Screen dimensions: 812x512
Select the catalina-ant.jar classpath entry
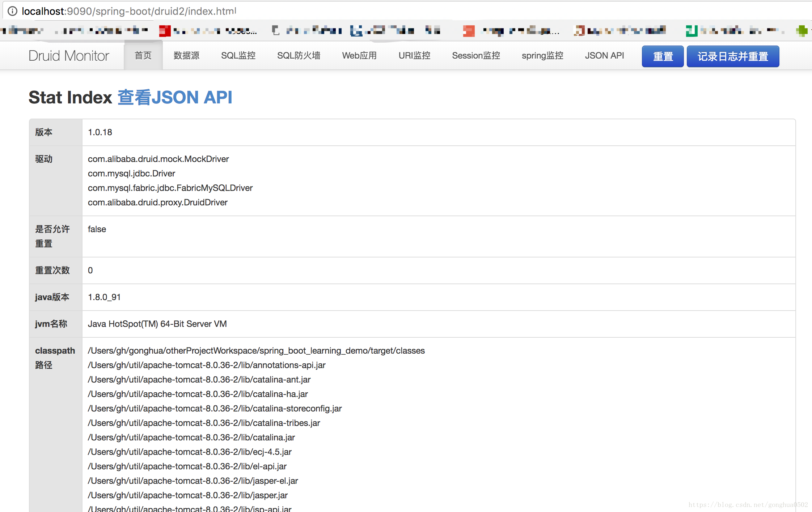(x=199, y=380)
